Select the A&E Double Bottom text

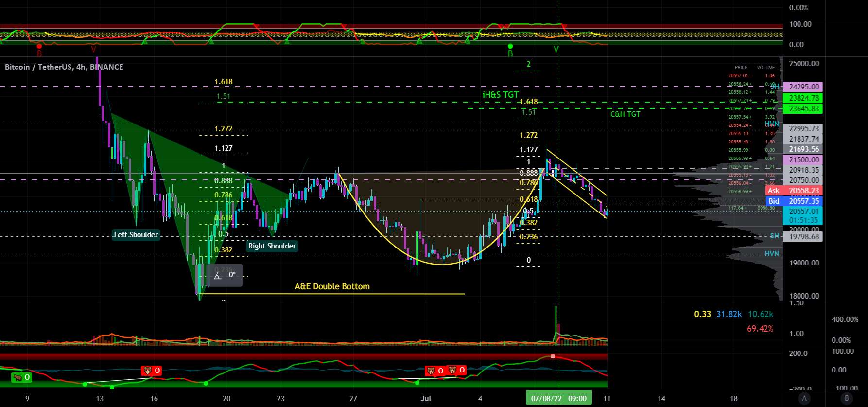point(332,286)
